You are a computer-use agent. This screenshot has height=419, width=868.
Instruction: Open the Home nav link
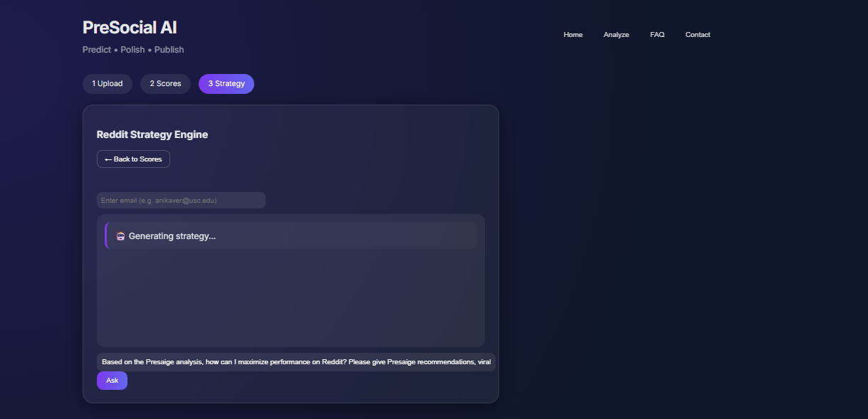pyautogui.click(x=572, y=35)
